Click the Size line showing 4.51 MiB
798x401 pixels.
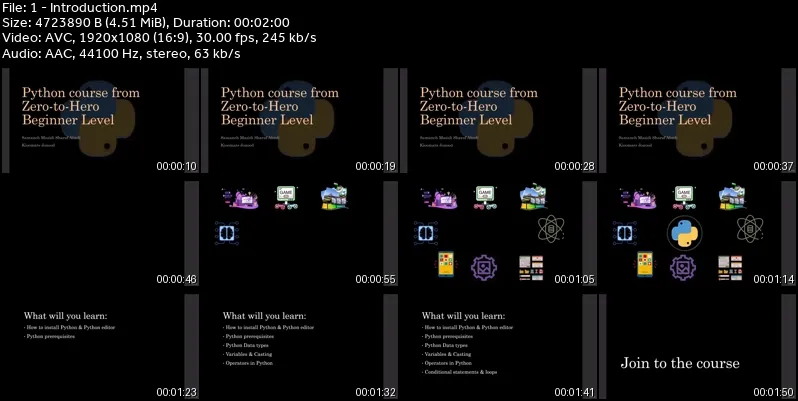coord(146,22)
